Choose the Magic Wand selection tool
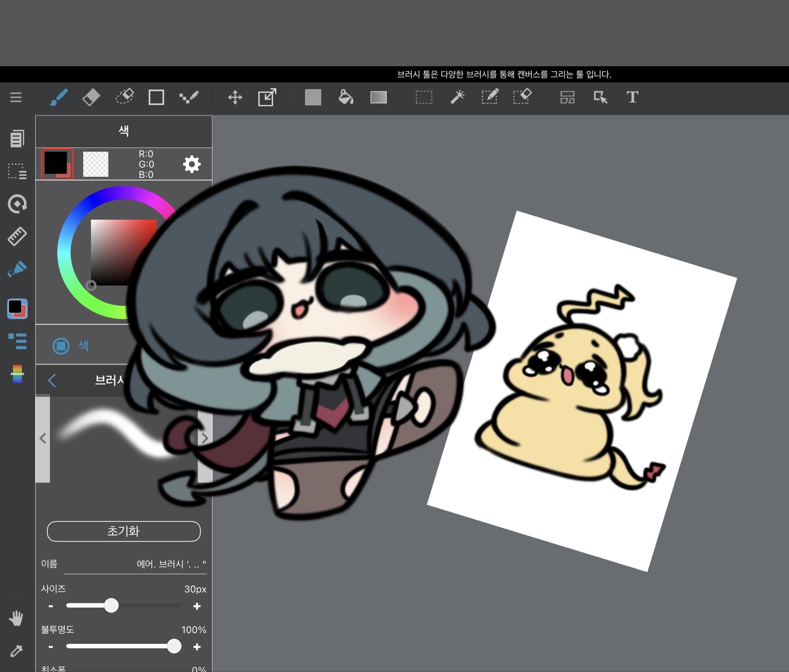 [457, 97]
